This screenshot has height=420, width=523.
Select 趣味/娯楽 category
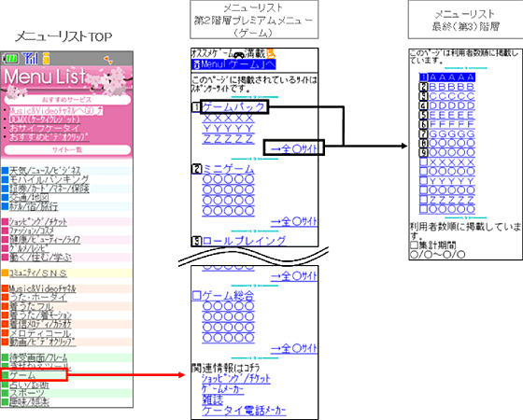pyautogui.click(x=29, y=402)
